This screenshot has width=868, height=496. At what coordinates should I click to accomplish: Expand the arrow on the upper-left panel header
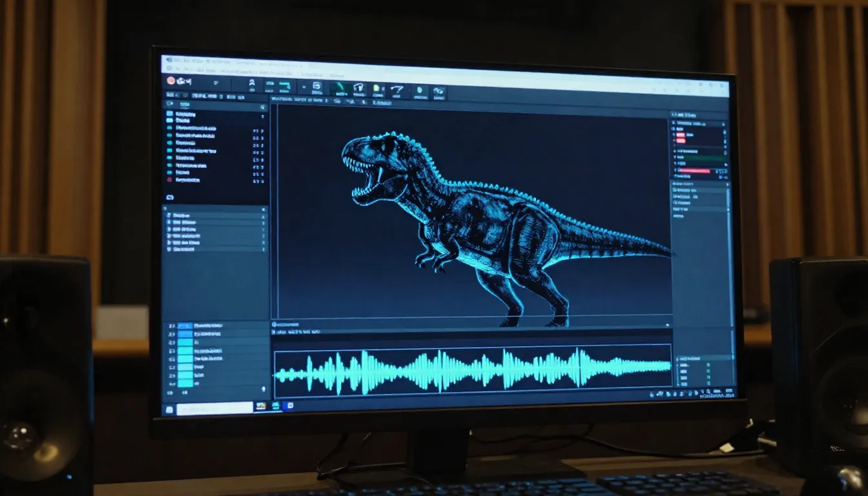[262, 107]
